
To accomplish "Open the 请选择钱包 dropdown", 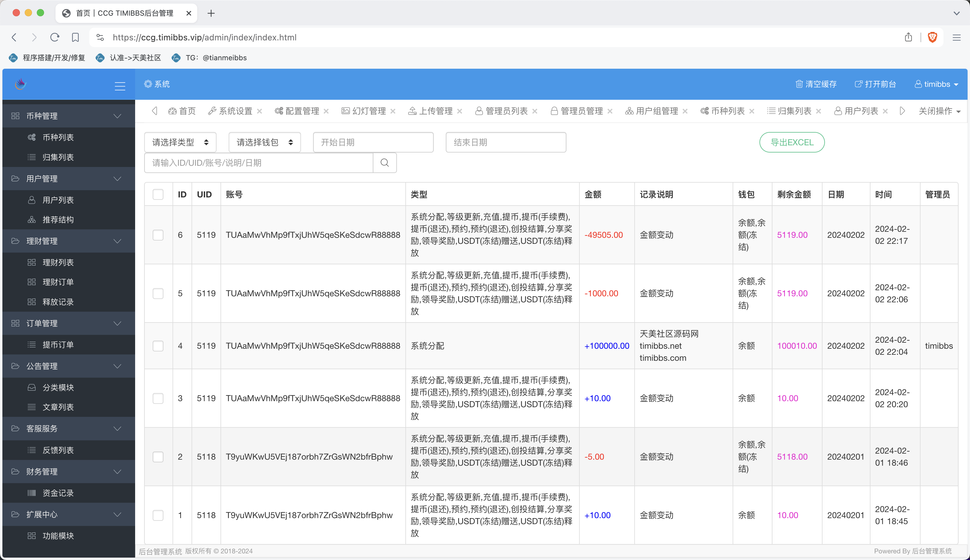I will [265, 142].
